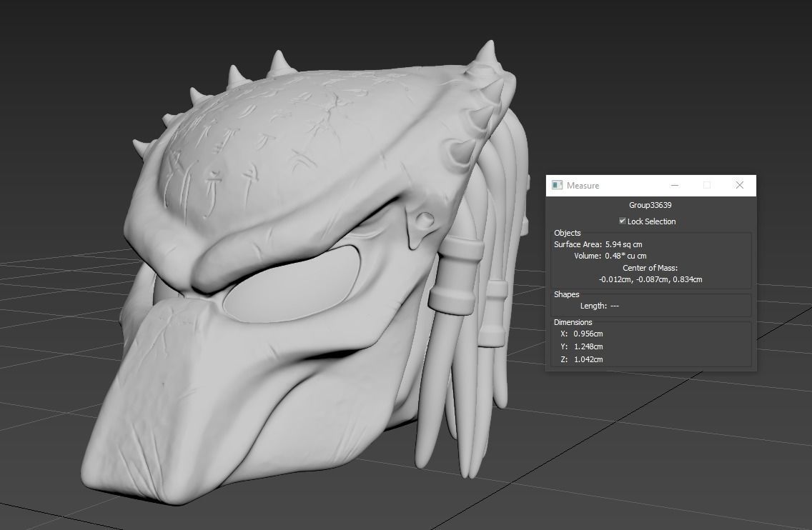The height and width of the screenshot is (530, 812).
Task: Close the Measure dialog
Action: [x=740, y=185]
